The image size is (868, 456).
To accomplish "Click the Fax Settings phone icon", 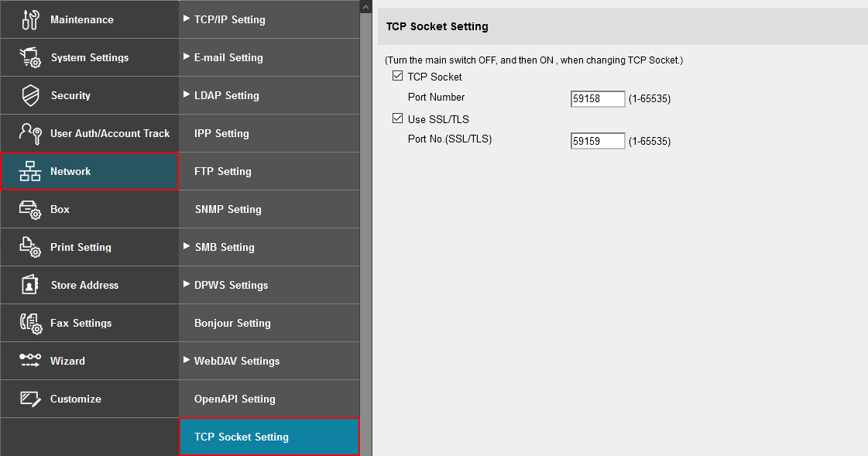I will (x=30, y=323).
